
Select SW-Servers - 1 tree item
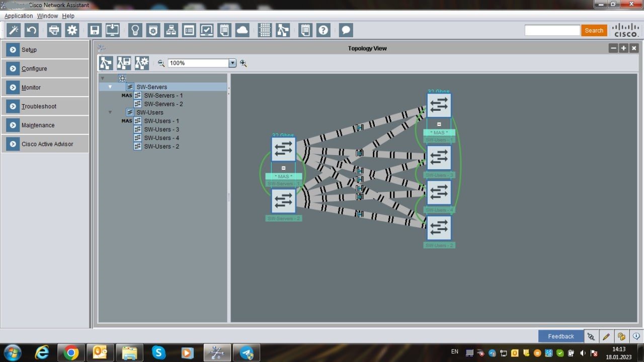click(x=163, y=96)
